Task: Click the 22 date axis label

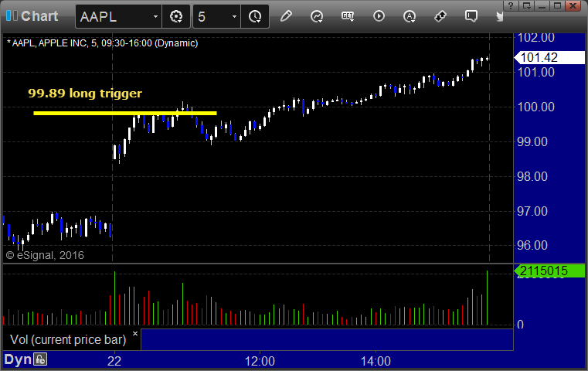Action: point(114,361)
